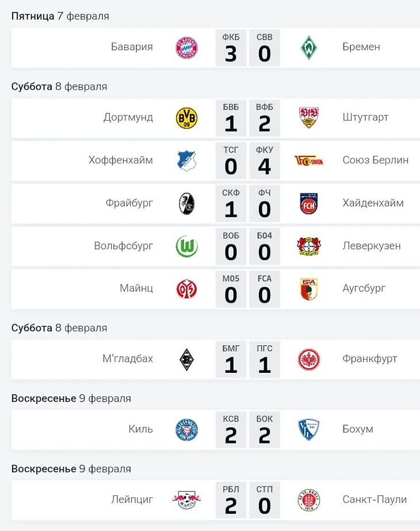
Task: Click the Kiel–Bochum 2:2 score box
Action: coord(247,430)
